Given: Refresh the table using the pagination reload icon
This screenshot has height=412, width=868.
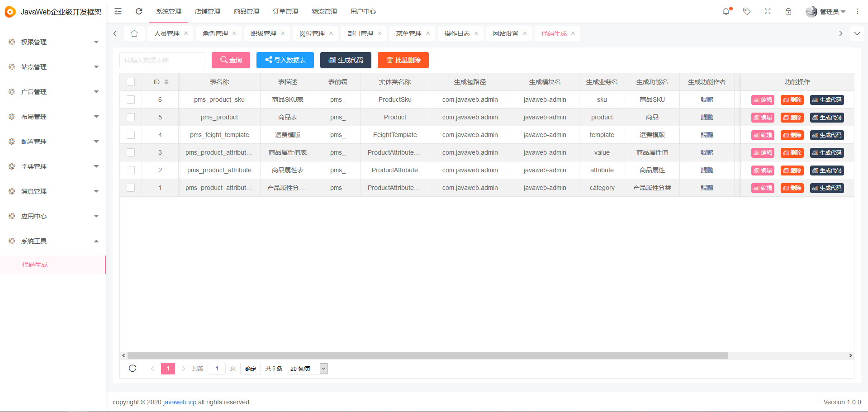Looking at the screenshot, I should tap(133, 368).
